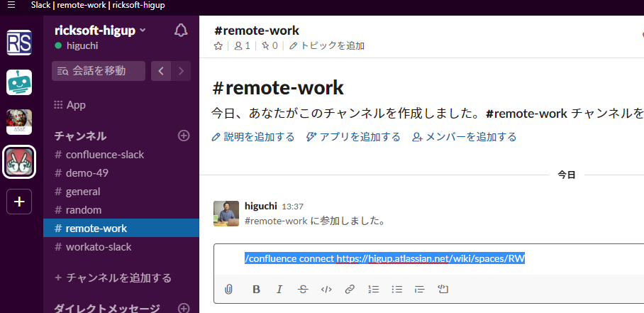Viewport: 644px width, 313px height.
Task: Go forward in history with right arrow
Action: tap(181, 71)
